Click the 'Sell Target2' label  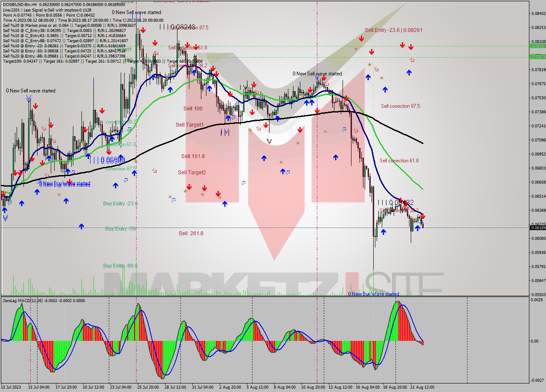pyautogui.click(x=192, y=172)
